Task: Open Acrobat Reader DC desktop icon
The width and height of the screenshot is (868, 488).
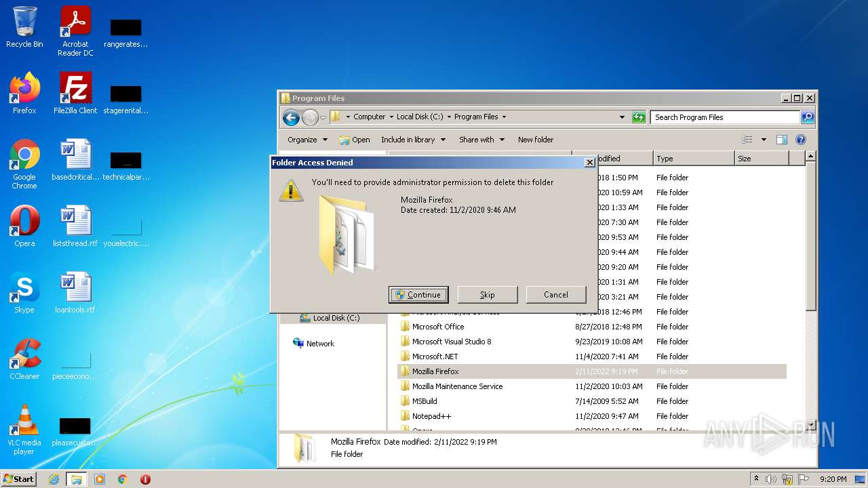Action: (x=75, y=31)
